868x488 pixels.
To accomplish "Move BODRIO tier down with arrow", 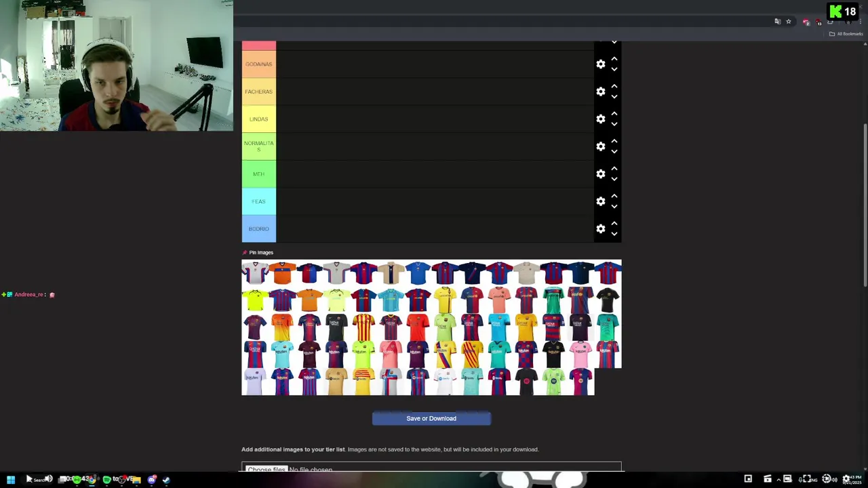I will (614, 234).
